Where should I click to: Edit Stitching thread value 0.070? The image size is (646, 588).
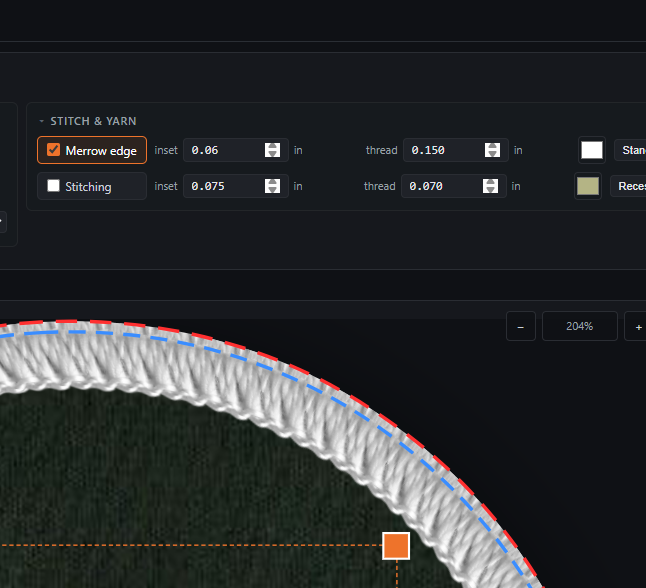click(x=454, y=186)
